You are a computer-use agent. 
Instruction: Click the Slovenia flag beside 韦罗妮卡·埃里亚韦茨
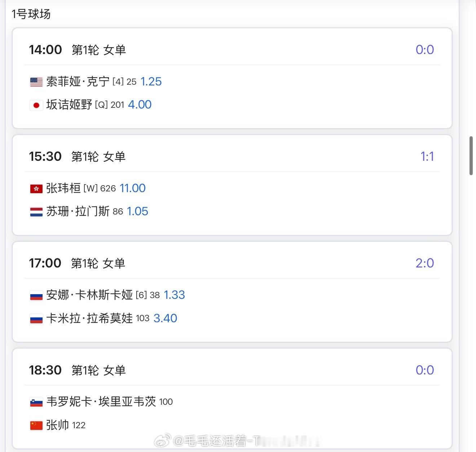pos(36,402)
